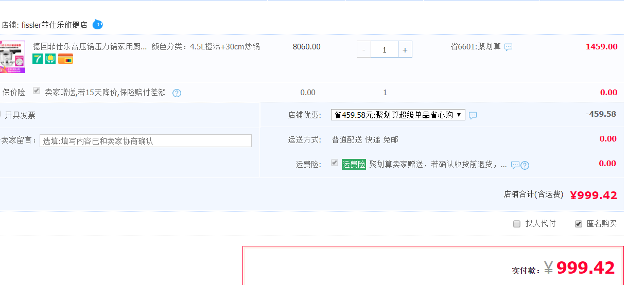
Task: Click the subtotal price 1459.00
Action: point(601,47)
